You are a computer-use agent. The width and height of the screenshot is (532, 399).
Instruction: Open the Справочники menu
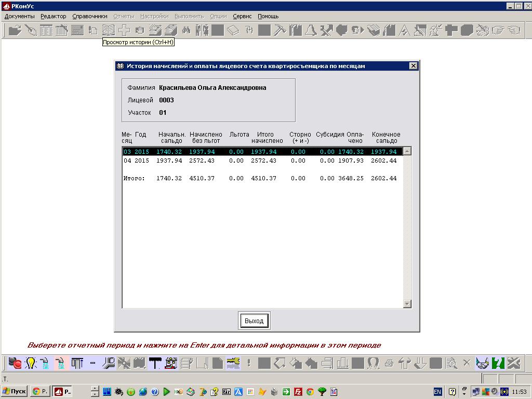(90, 16)
